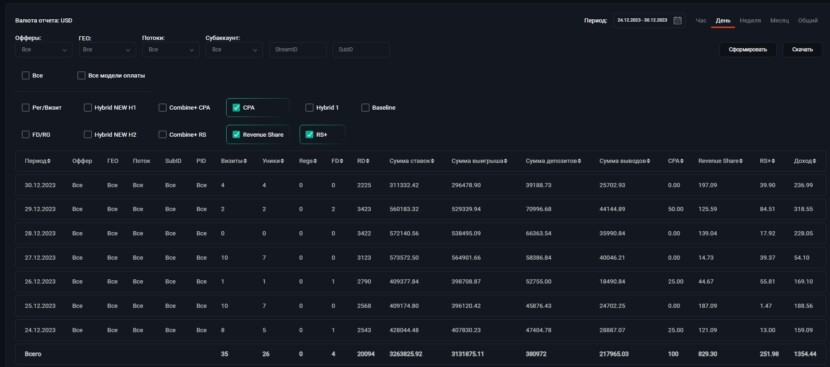Sort by Revenue Share column header arrow
The width and height of the screenshot is (830, 367).
click(742, 160)
